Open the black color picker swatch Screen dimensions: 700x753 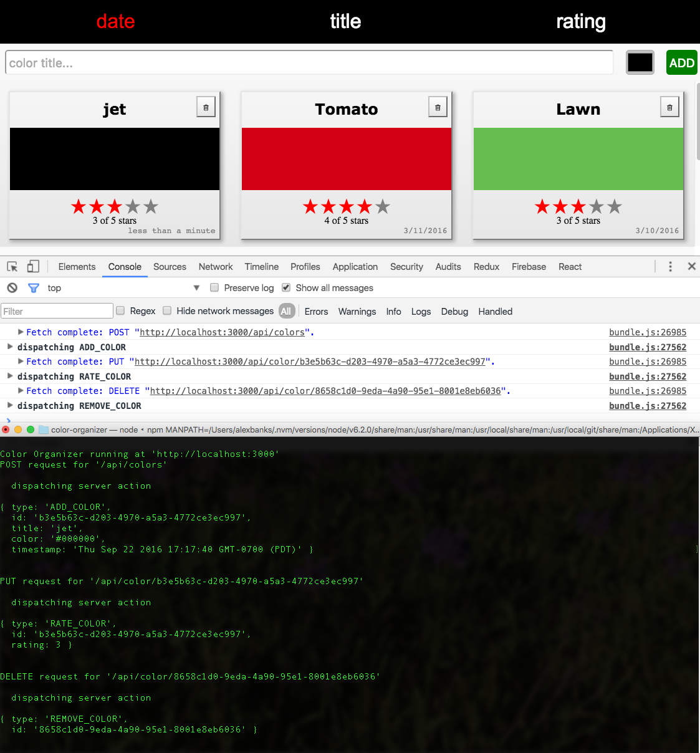(640, 62)
